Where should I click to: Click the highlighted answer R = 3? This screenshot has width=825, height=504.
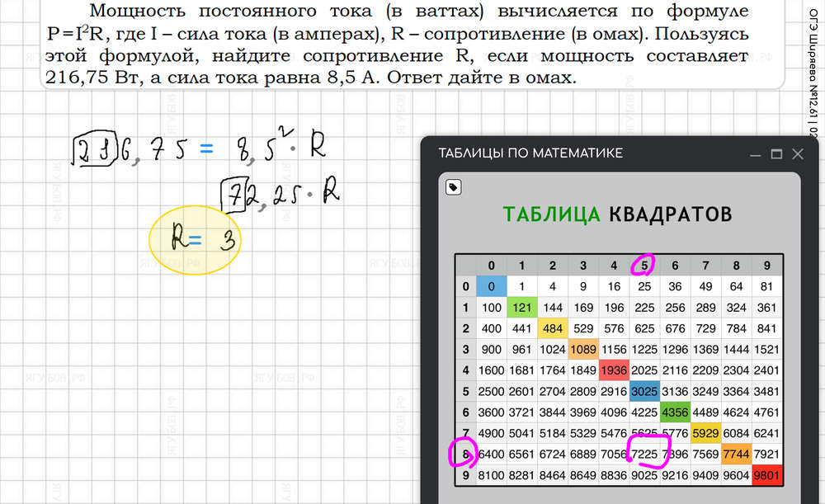(195, 240)
